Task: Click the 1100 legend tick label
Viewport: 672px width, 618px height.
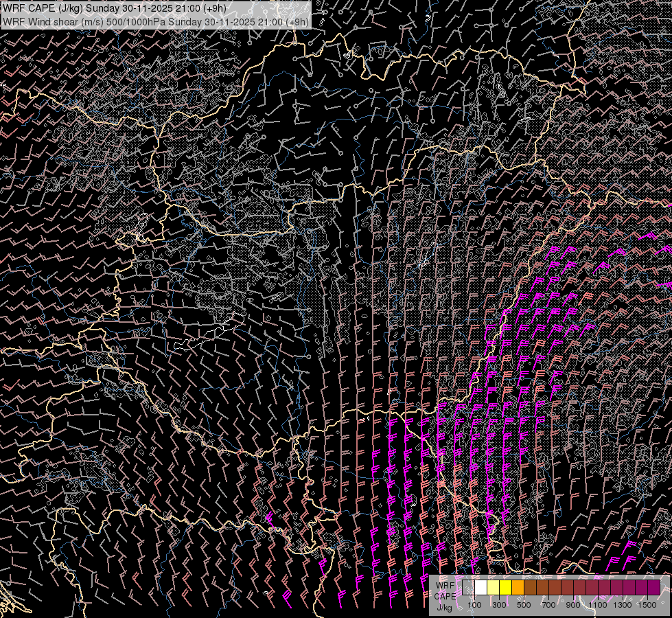Action: pos(598,605)
